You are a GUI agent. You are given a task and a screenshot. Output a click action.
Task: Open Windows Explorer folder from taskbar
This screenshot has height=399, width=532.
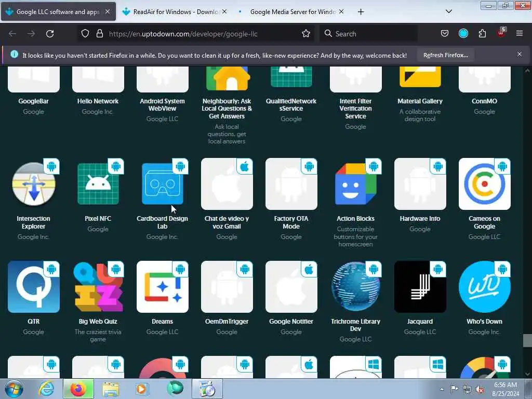tap(111, 389)
